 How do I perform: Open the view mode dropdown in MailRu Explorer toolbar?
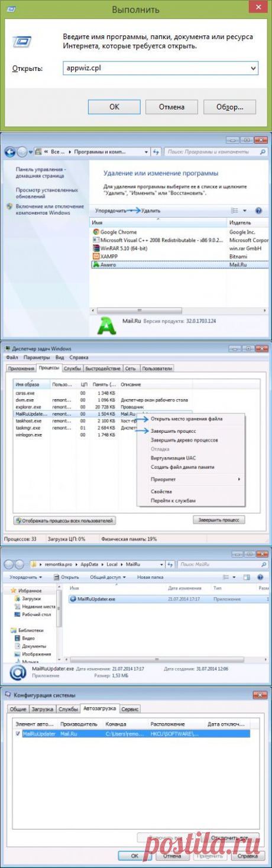(235, 577)
